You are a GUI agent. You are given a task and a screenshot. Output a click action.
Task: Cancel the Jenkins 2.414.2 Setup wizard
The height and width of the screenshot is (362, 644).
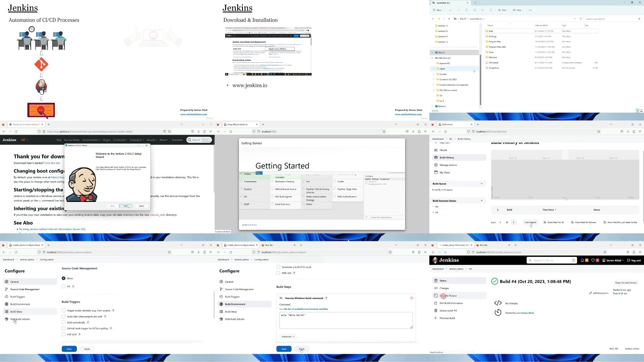(141, 206)
